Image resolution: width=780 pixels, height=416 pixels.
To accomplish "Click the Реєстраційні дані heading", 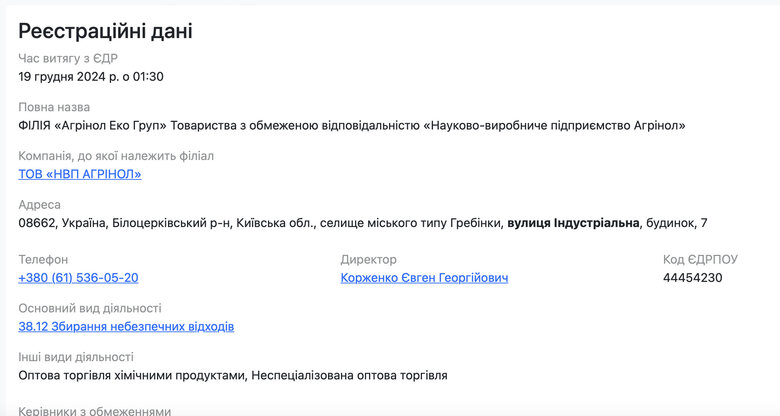I will pyautogui.click(x=105, y=31).
